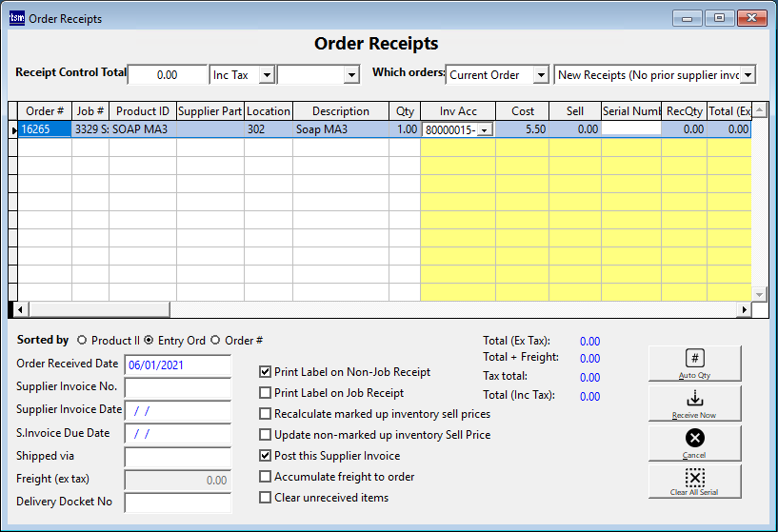Tick the Clear unreceived items checkbox
778x532 pixels.
click(x=266, y=498)
